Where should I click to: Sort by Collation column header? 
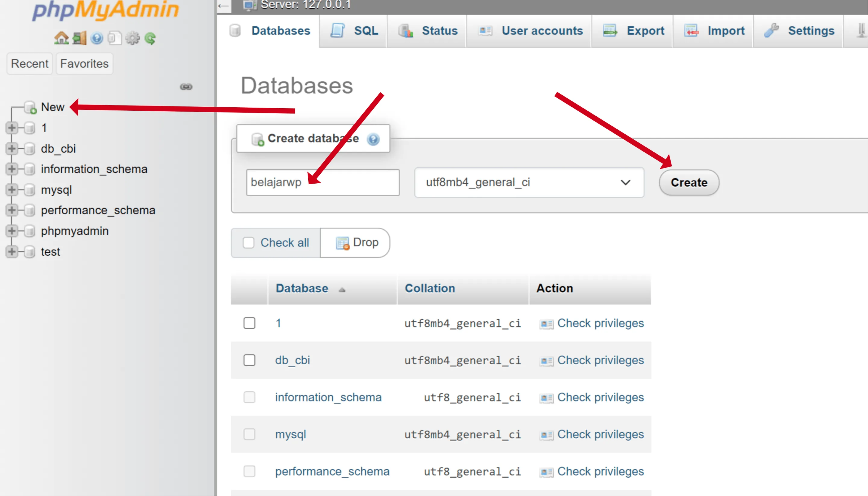click(430, 289)
